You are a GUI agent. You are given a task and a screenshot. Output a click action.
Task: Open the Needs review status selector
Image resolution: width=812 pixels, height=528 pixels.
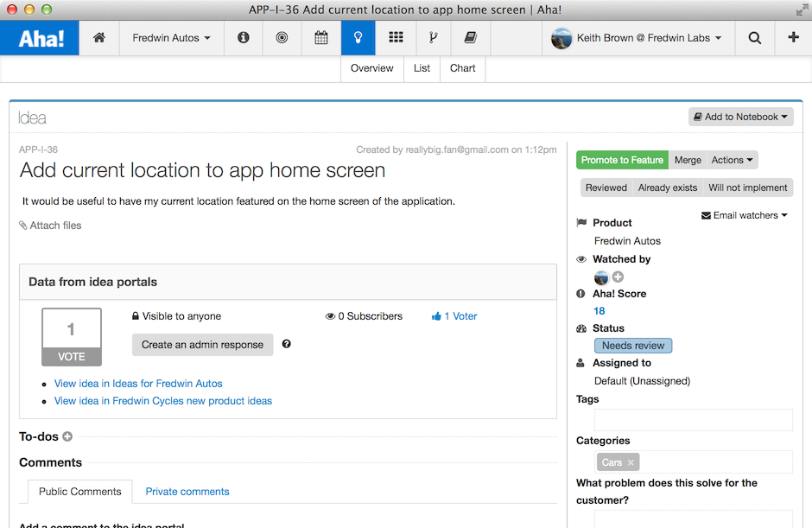(633, 346)
